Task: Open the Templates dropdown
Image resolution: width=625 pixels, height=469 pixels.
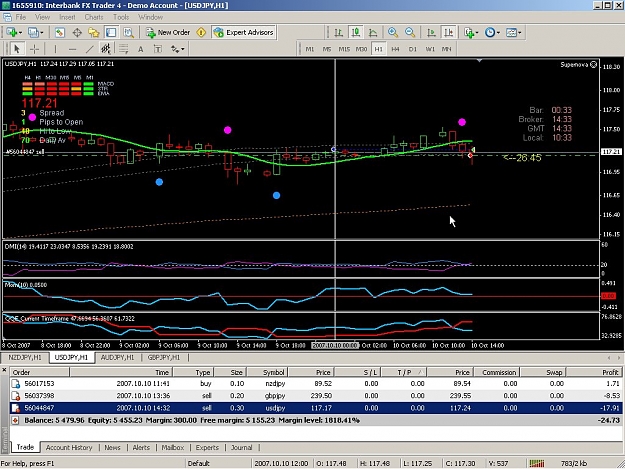Action: (x=513, y=33)
